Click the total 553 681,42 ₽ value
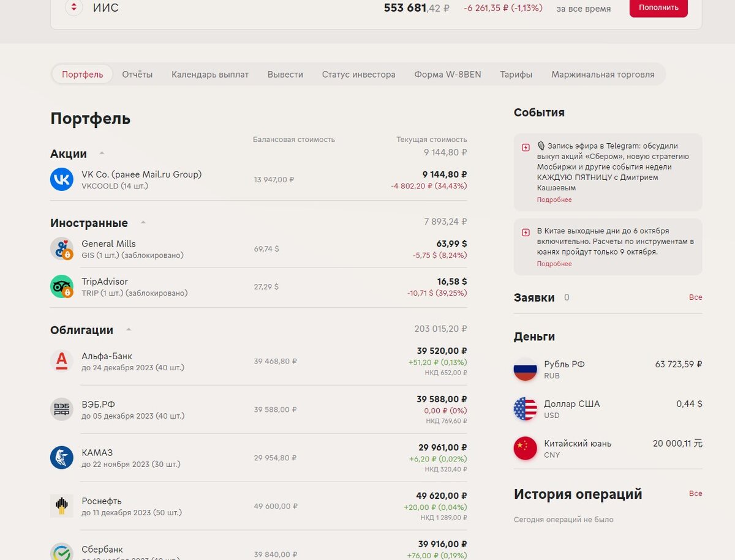735x560 pixels. coord(417,8)
